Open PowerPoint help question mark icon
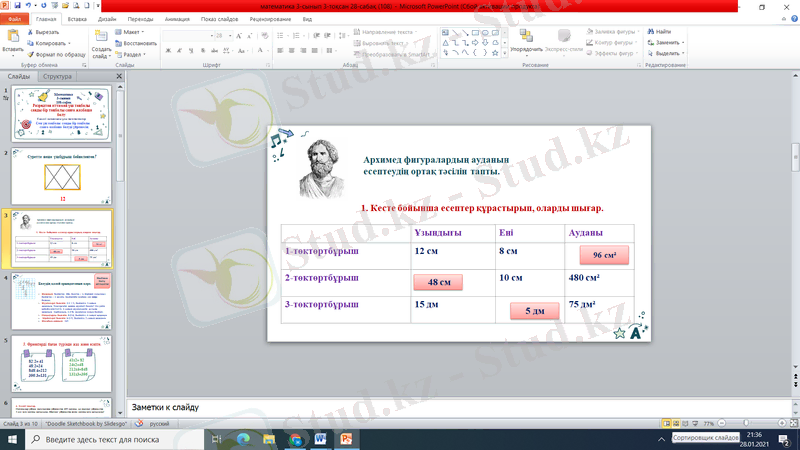Image resolution: width=800 pixels, height=450 pixels. pyautogui.click(x=792, y=19)
